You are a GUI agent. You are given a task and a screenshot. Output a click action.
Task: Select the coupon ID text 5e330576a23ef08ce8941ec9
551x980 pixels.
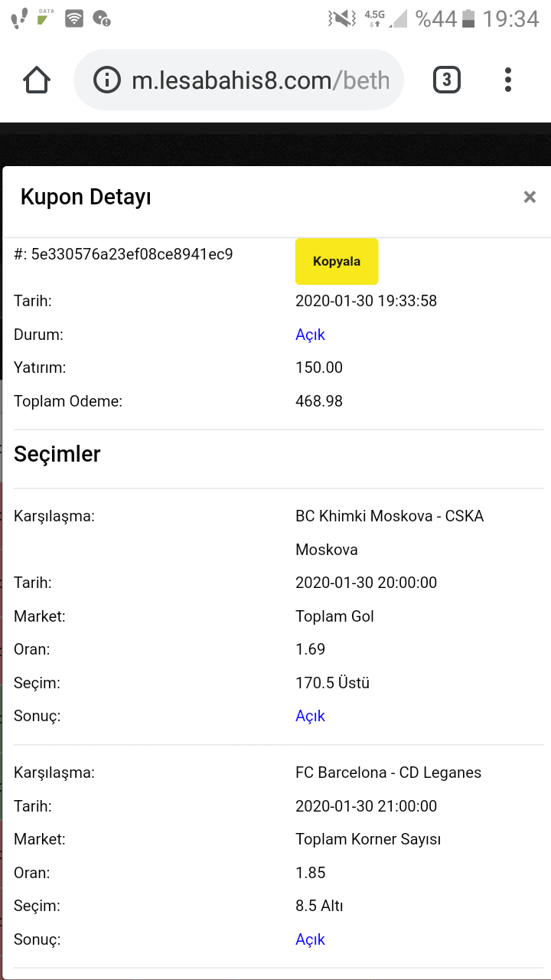(132, 254)
